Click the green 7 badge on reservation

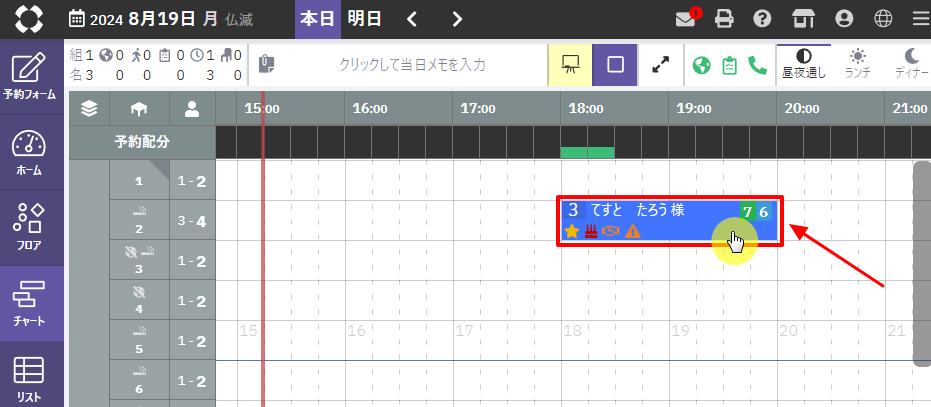point(748,211)
